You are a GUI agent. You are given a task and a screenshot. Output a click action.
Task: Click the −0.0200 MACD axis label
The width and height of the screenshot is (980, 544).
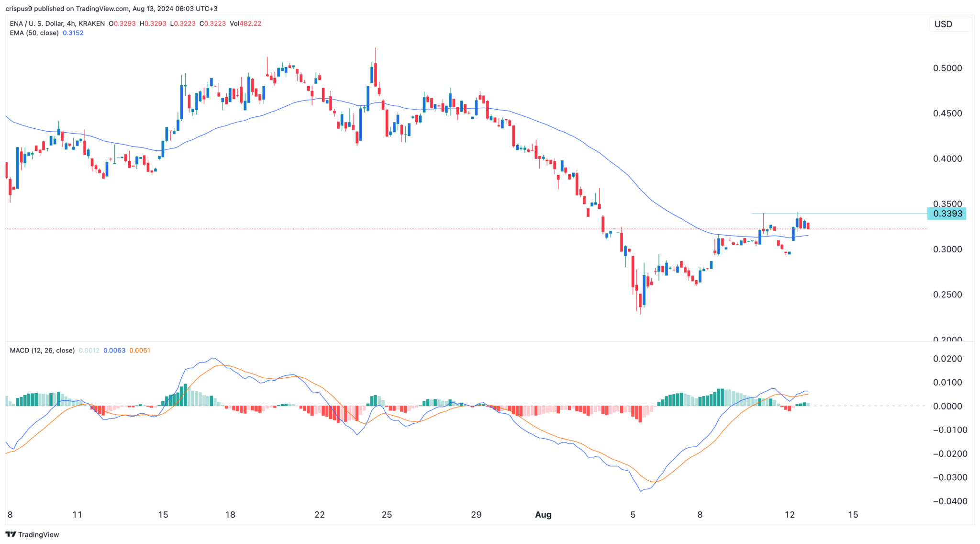click(x=950, y=453)
